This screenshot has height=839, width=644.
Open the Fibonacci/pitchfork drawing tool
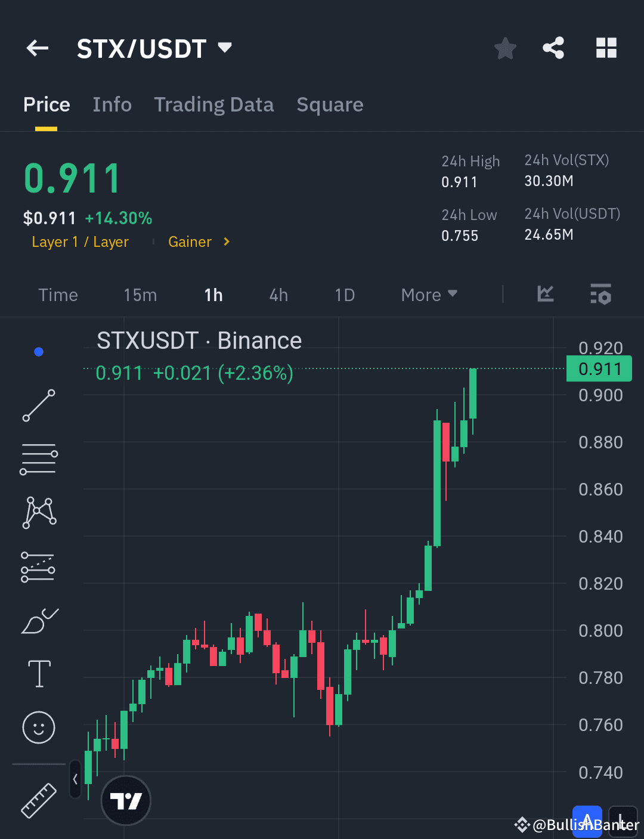coord(38,566)
